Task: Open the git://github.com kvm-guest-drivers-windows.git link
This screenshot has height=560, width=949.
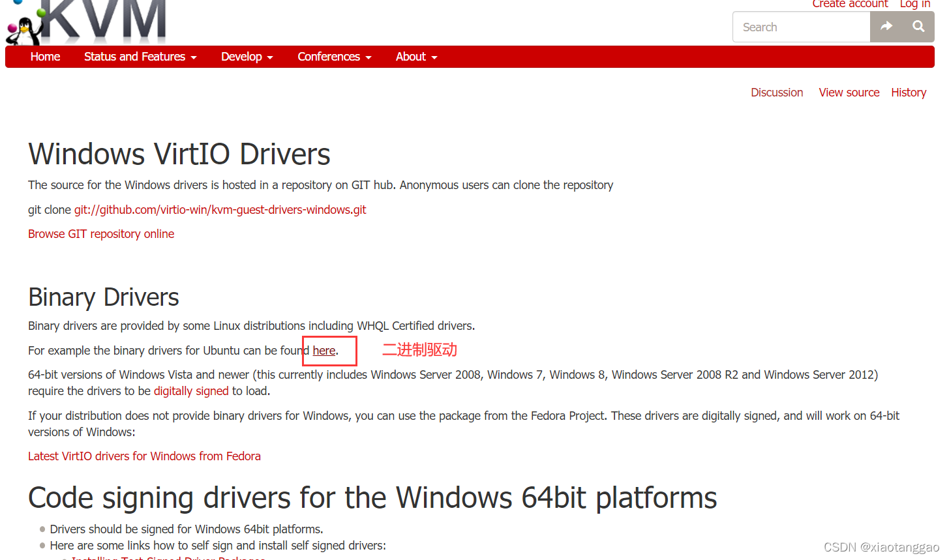Action: pos(220,210)
